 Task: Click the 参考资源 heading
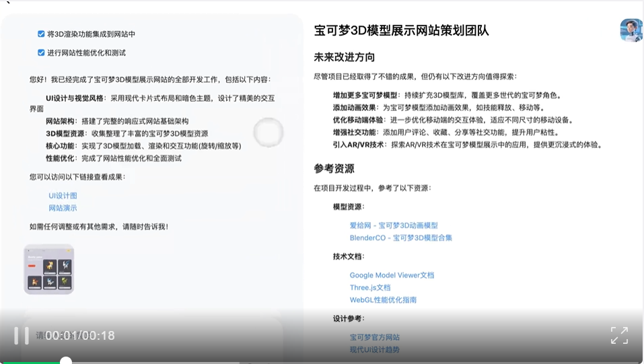[x=334, y=168]
